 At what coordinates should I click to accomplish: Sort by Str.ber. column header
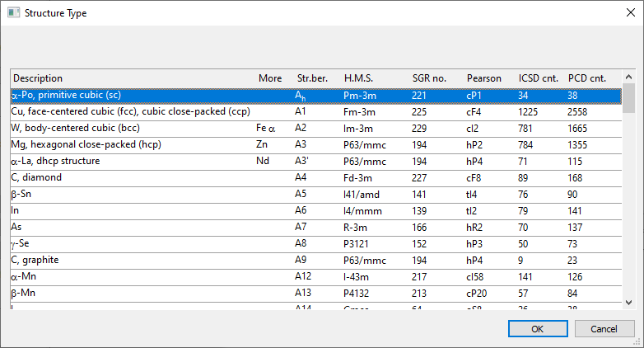[x=312, y=78]
